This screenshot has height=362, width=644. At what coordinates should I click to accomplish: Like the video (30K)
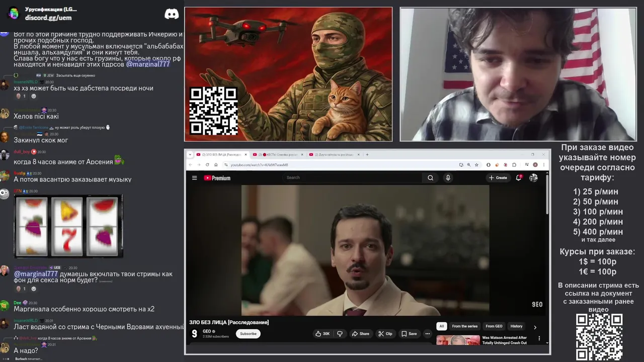point(323,334)
